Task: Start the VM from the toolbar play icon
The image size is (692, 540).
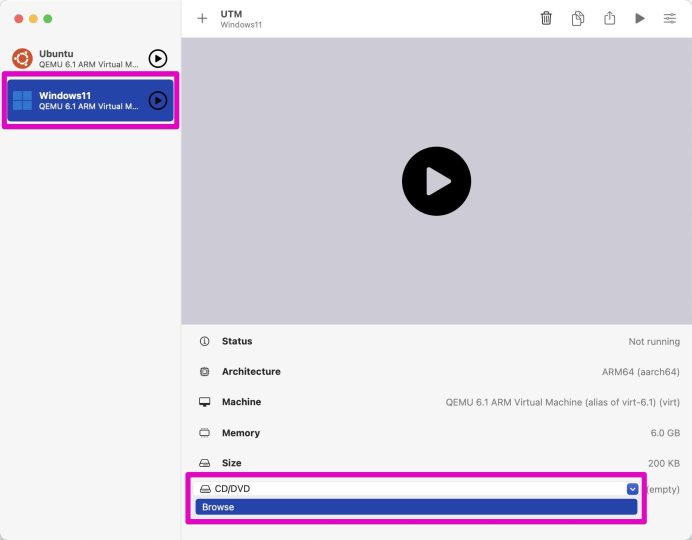Action: click(640, 19)
